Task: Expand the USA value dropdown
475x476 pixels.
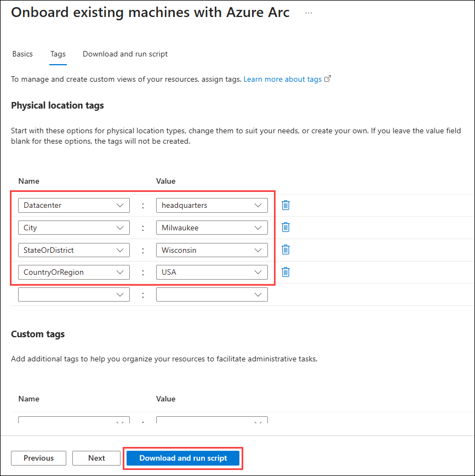Action: 257,271
